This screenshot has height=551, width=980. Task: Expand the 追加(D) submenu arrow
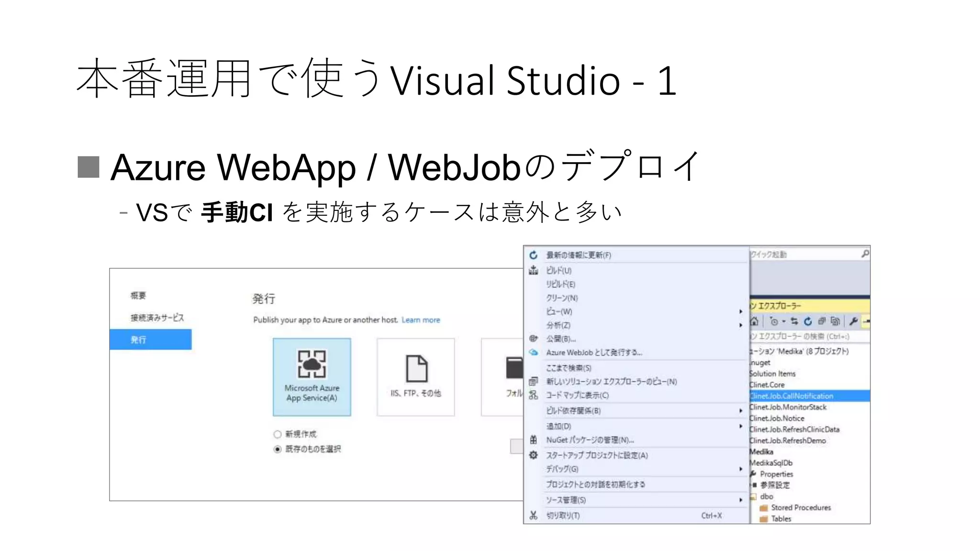(741, 426)
